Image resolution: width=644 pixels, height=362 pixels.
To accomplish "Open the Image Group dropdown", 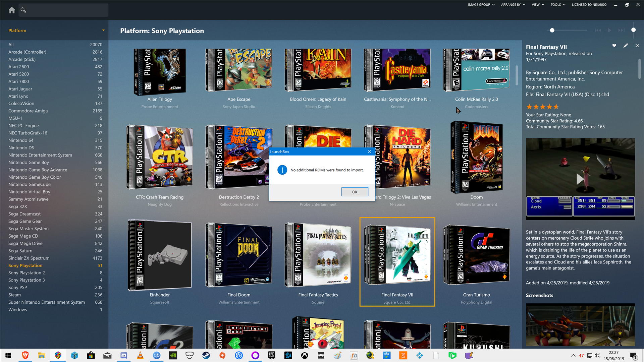I will [481, 5].
